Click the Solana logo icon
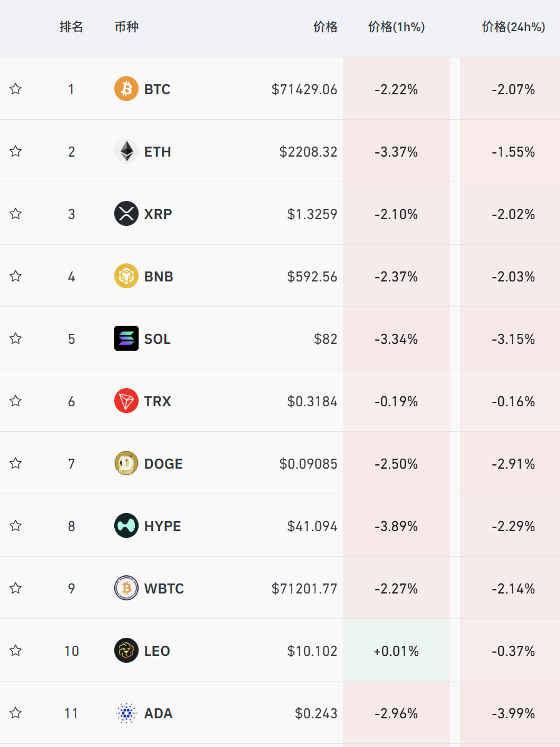 click(x=126, y=338)
